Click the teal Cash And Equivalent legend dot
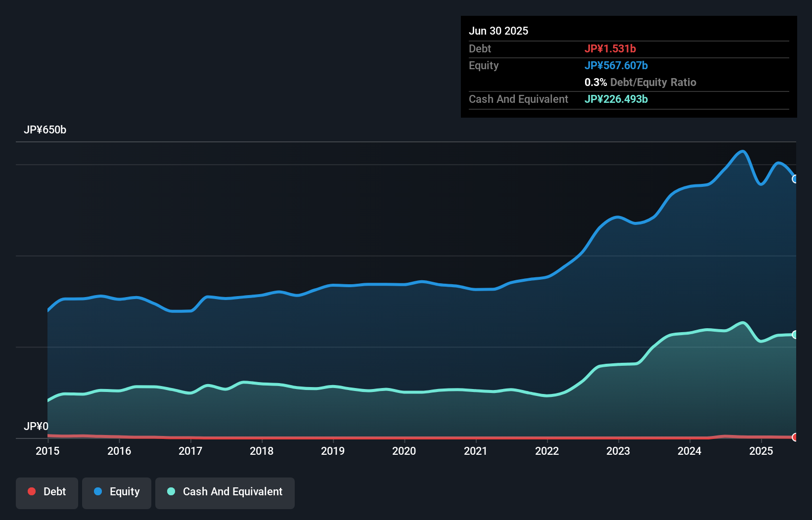Viewport: 812px width, 520px height. coord(171,492)
